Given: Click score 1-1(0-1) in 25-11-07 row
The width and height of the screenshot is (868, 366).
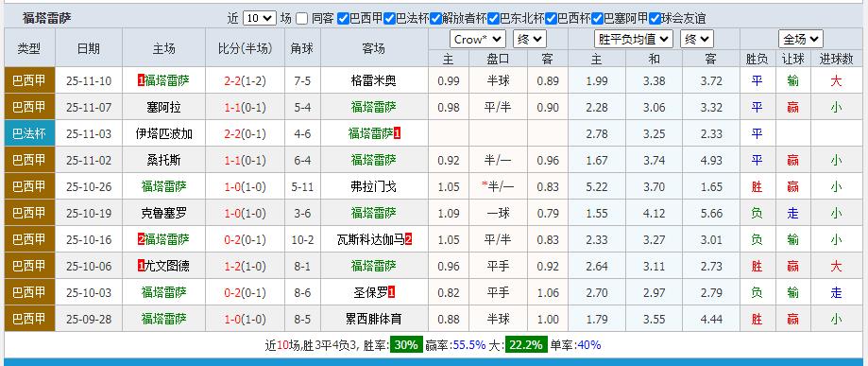Looking at the screenshot, I should tap(245, 107).
